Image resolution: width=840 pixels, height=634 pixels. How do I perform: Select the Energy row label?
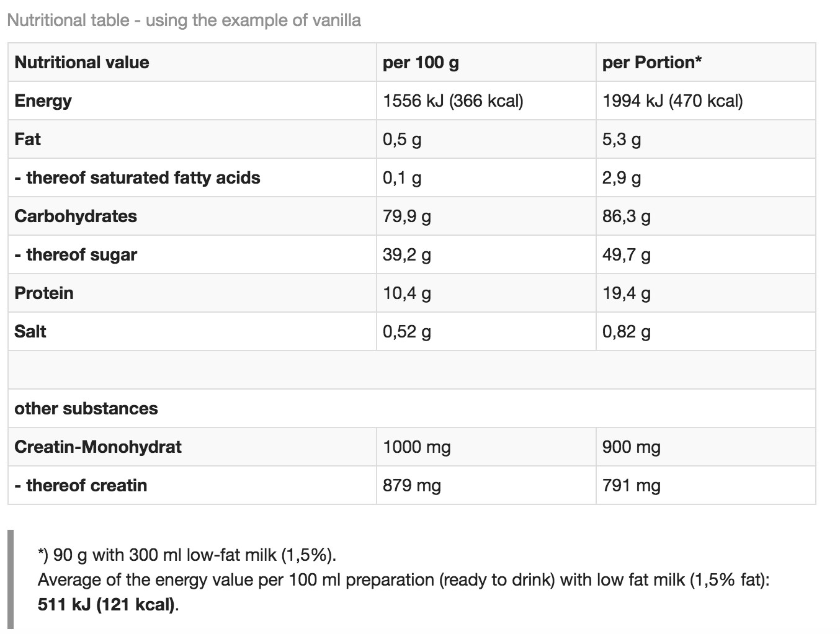(43, 100)
